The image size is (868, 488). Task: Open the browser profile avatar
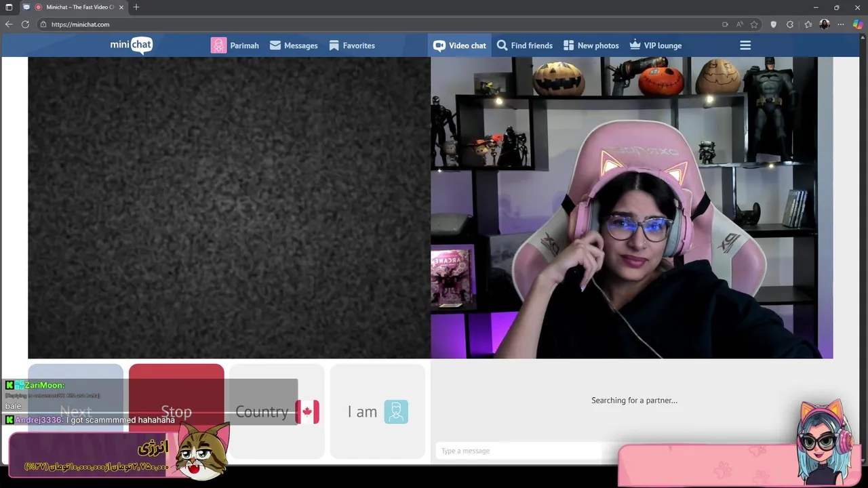pos(825,24)
